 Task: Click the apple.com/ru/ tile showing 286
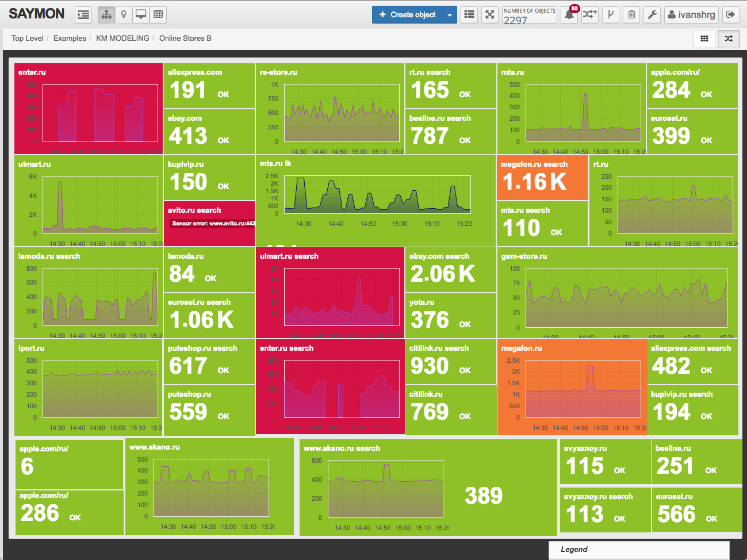coord(70,513)
